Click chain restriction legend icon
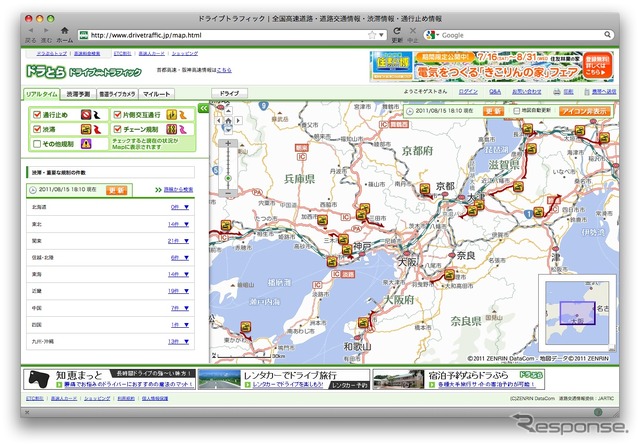This screenshot has height=446, width=640. pyautogui.click(x=171, y=129)
